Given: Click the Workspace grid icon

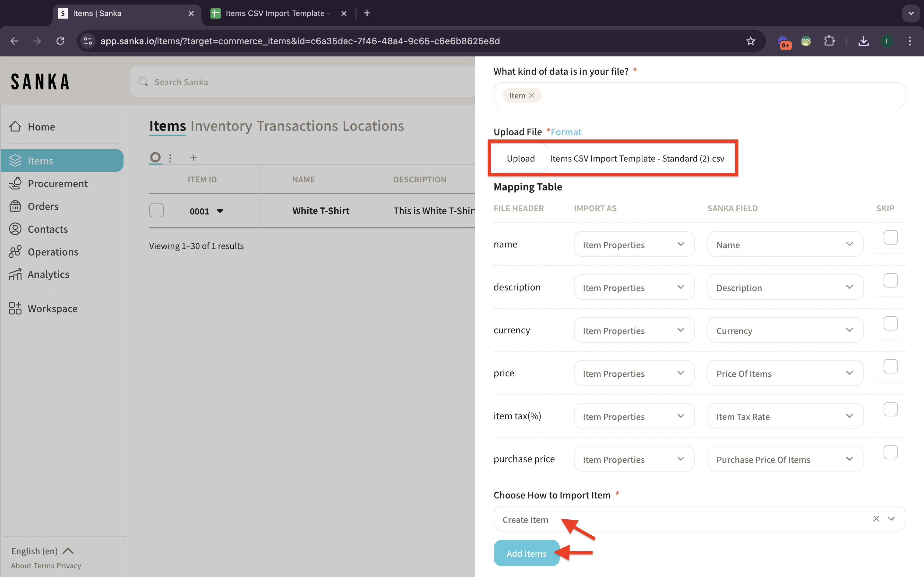Looking at the screenshot, I should 15,308.
